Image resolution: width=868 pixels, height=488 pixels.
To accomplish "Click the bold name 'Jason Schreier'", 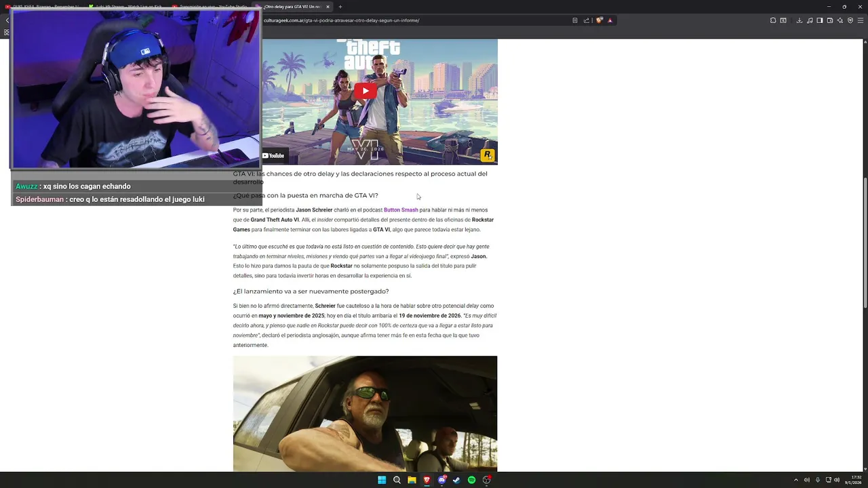I will coord(314,210).
